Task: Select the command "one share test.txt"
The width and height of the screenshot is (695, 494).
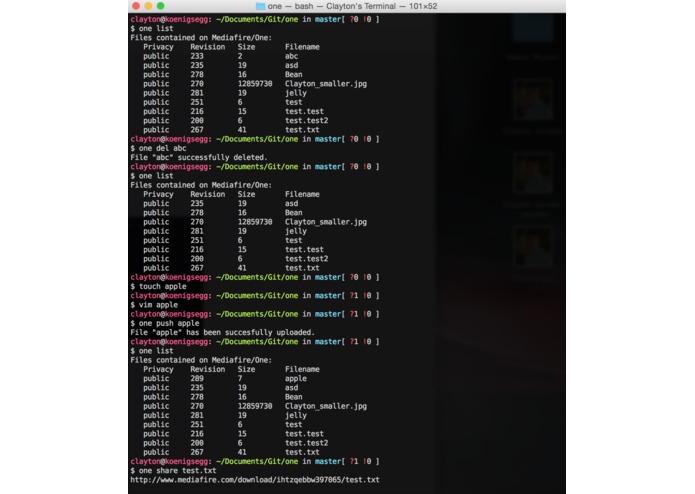Action: pos(178,471)
